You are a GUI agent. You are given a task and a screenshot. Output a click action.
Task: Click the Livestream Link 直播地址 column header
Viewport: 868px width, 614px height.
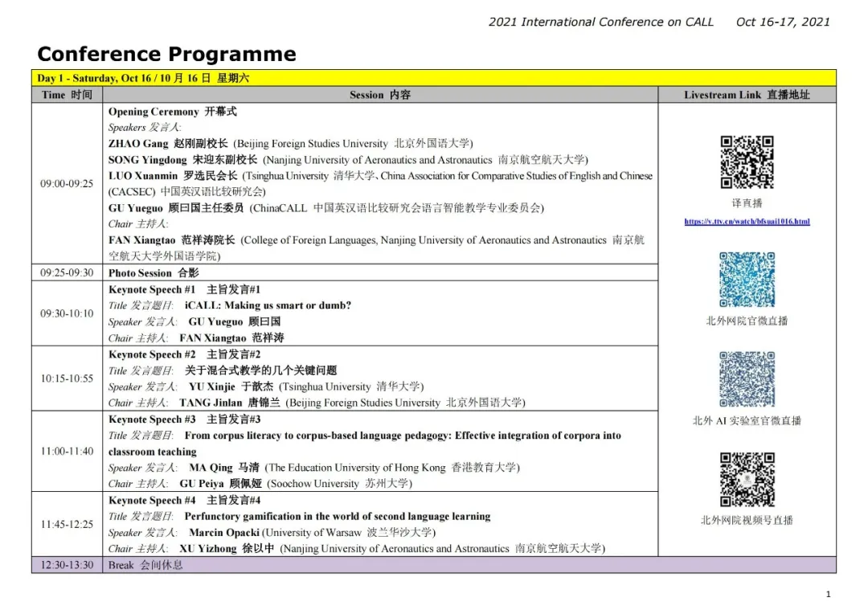[x=747, y=95]
